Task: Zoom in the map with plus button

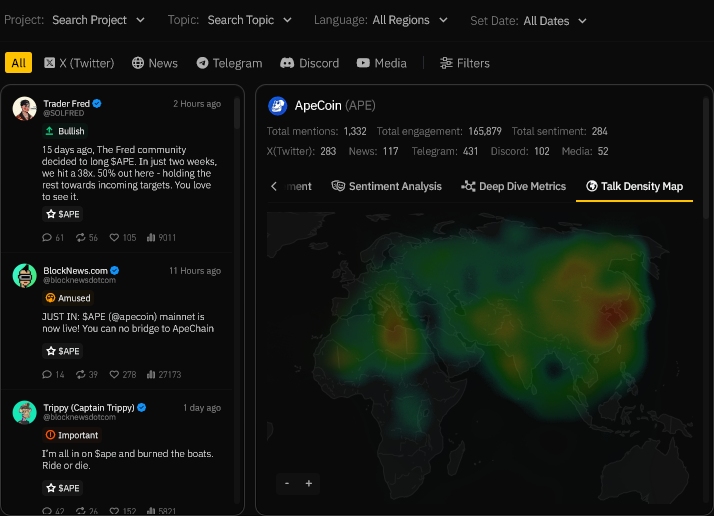Action: click(x=309, y=483)
